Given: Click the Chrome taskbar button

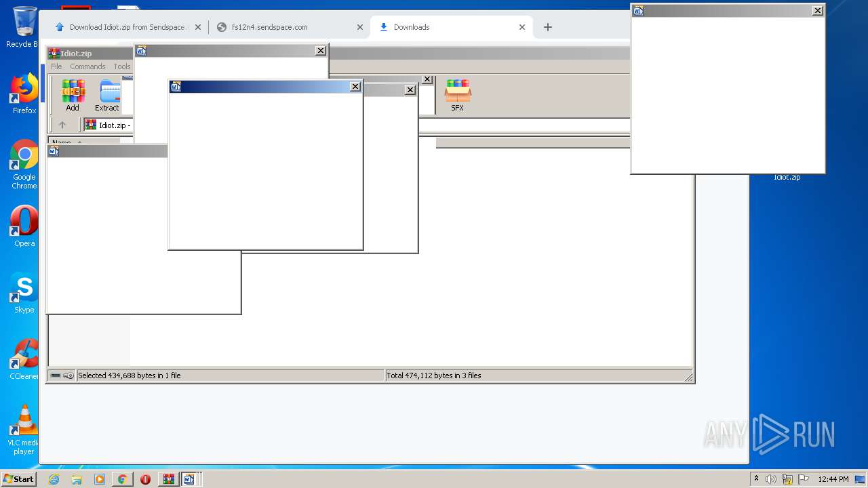Looking at the screenshot, I should click(x=122, y=479).
